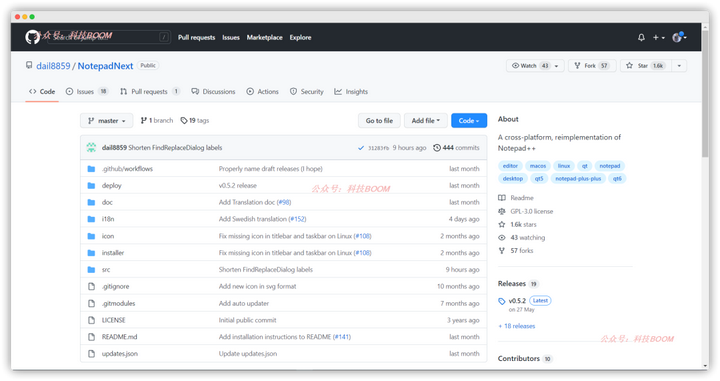View the 19 tags link
Viewport: 720px width, 381px height.
pos(195,121)
